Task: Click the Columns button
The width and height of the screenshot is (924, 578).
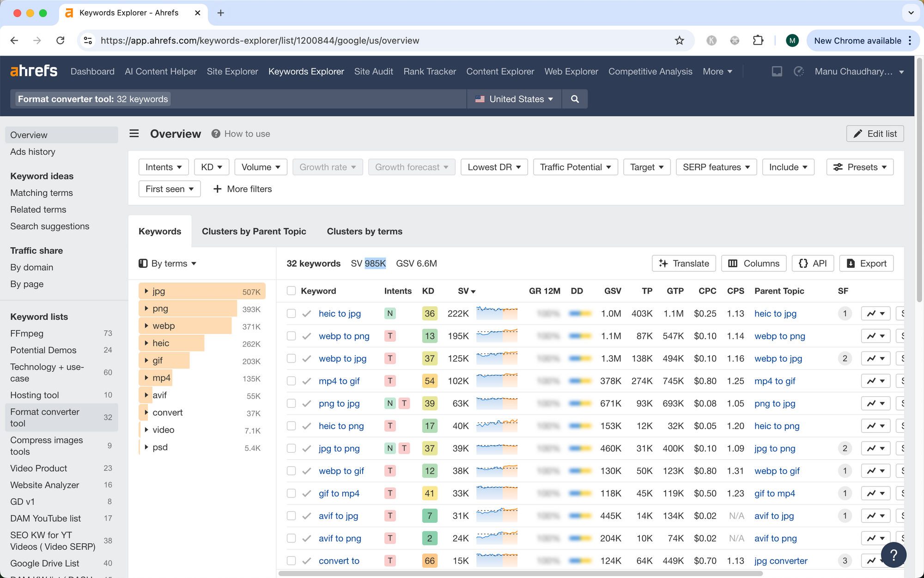Action: coord(754,264)
